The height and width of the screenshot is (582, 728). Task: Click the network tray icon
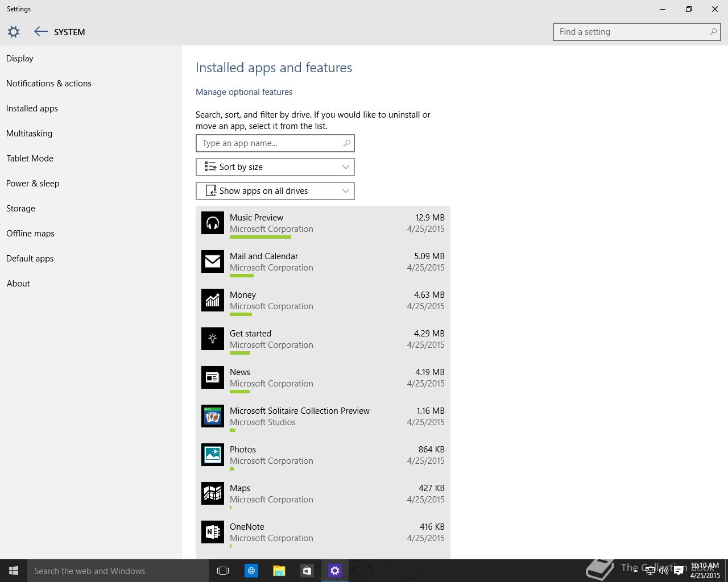[650, 571]
